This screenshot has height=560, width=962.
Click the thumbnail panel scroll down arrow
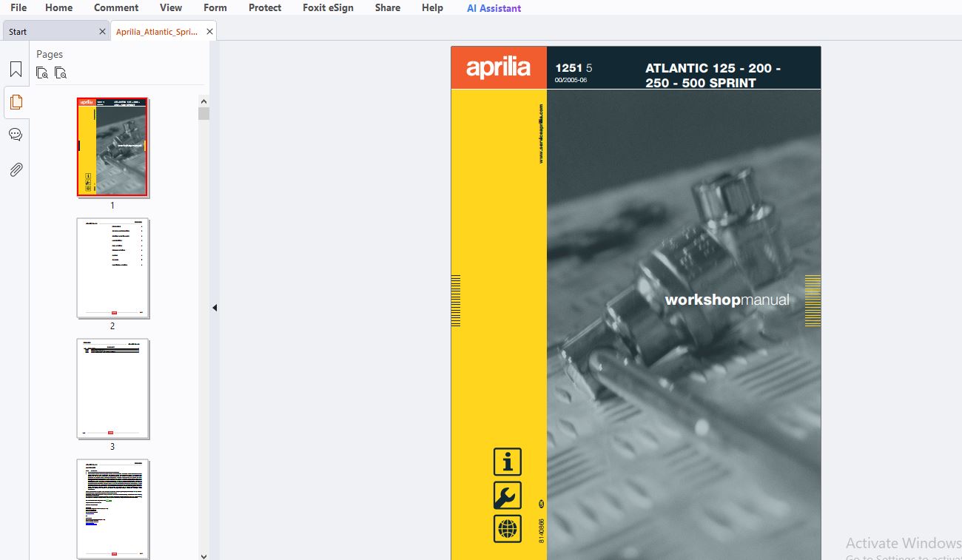click(x=203, y=556)
